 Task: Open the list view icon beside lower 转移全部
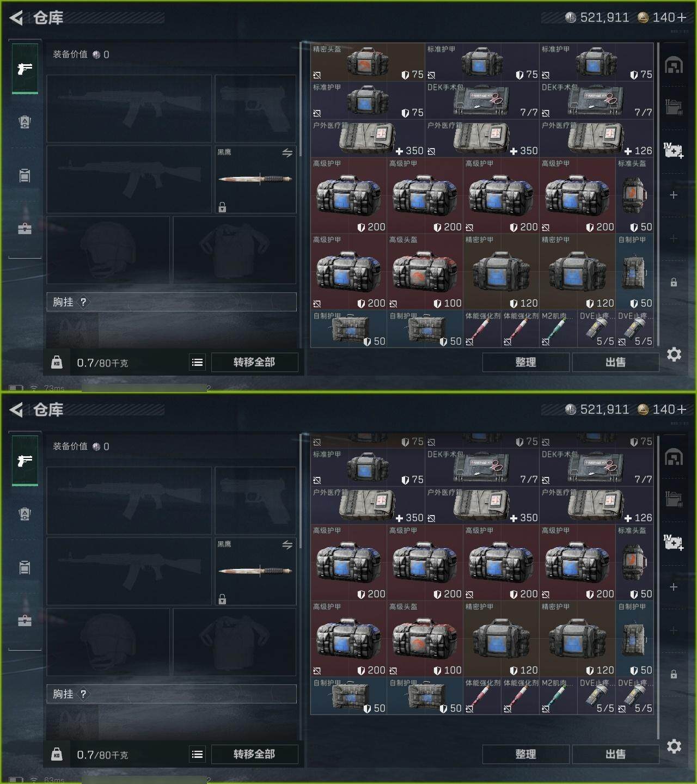pyautogui.click(x=198, y=754)
